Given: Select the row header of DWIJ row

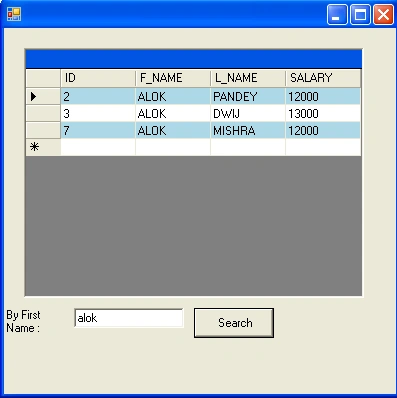Looking at the screenshot, I should pyautogui.click(x=43, y=114).
